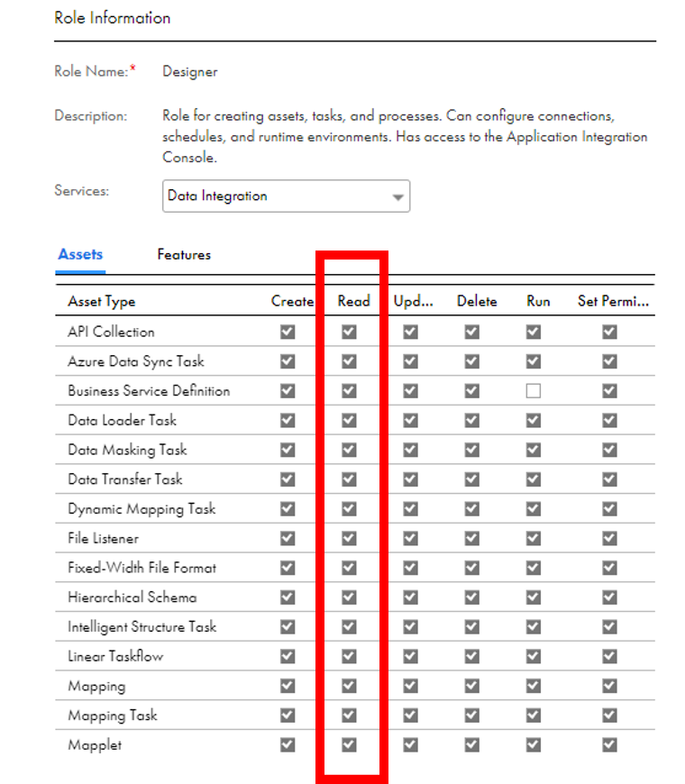Uncheck Create permission for File Listener

(x=288, y=539)
